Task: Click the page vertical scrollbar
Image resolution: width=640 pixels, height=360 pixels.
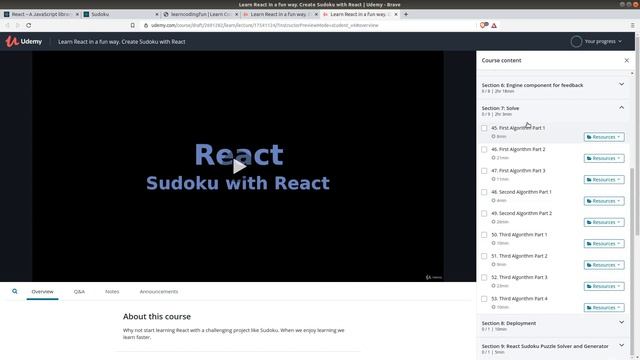Action: 638,135
